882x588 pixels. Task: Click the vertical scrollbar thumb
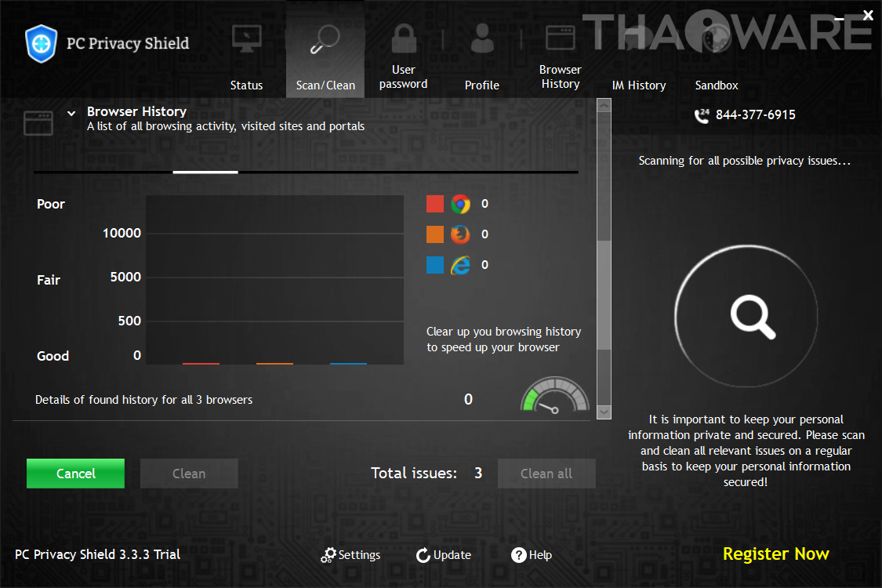pos(604,295)
